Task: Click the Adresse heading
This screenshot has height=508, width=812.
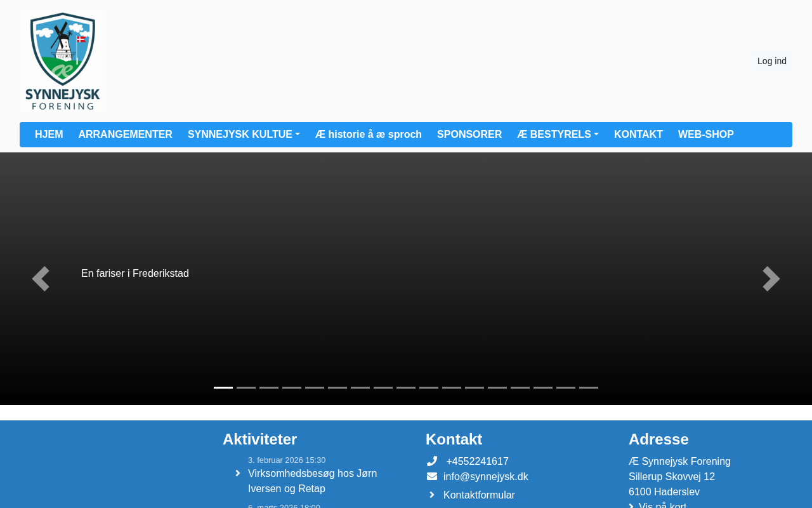Action: [658, 439]
